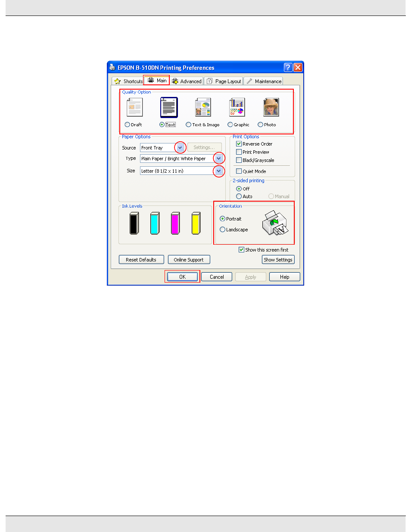Click the EPSON printer title bar icon
Image resolution: width=411 pixels, height=532 pixels.
pos(112,67)
